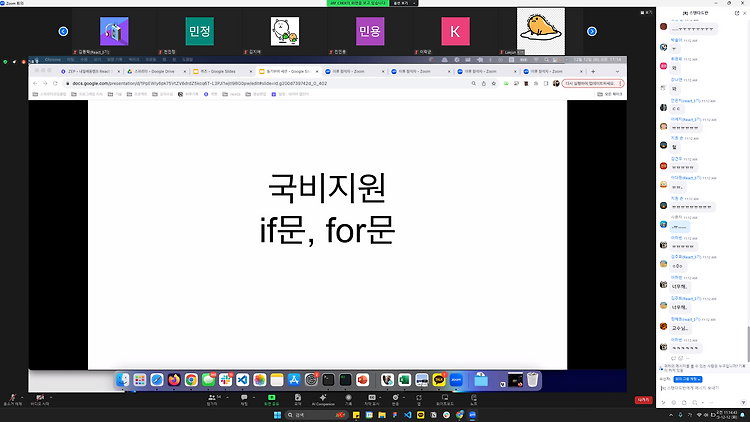Open audio options arrow beside mute
Viewport: 750px width, 422px height.
[x=22, y=397]
